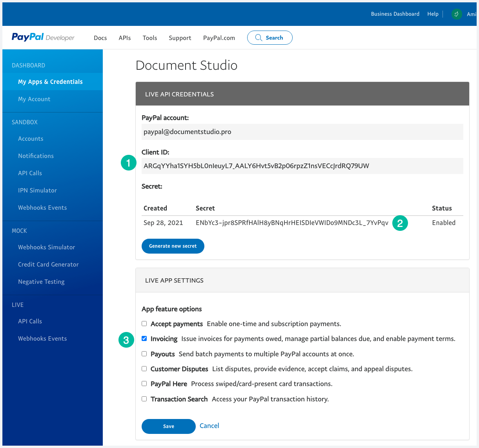
Task: Click the Created column header
Action: tap(155, 208)
